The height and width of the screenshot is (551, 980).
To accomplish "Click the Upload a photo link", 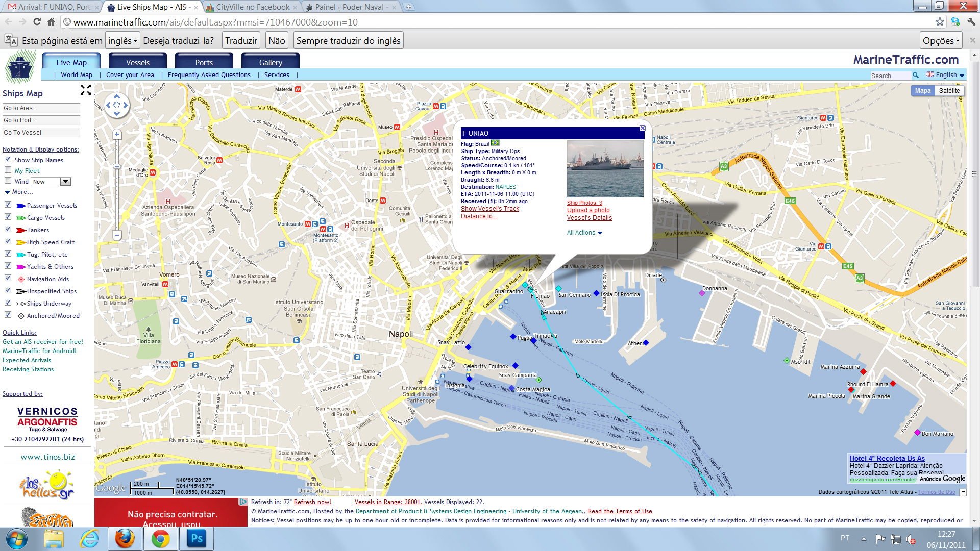I will [589, 210].
